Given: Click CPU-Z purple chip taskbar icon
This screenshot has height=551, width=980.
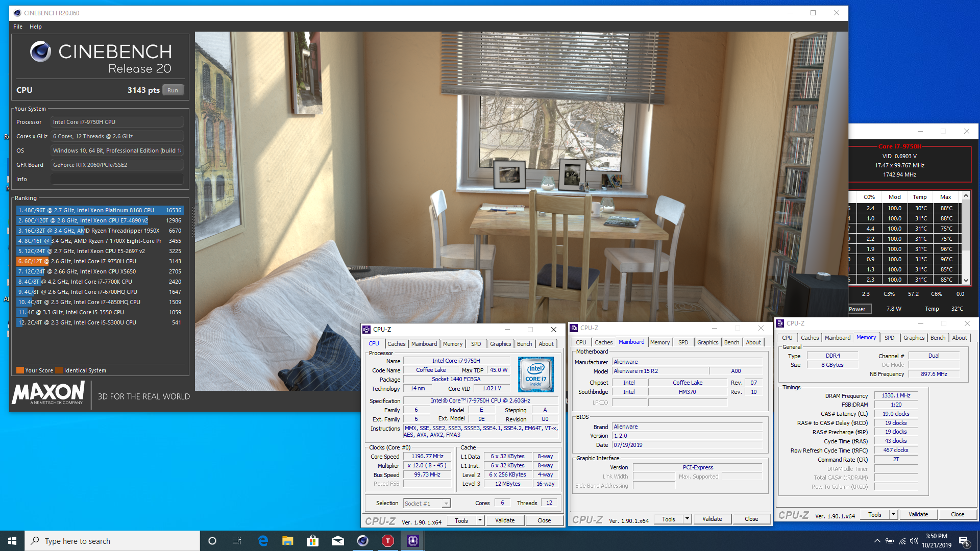Looking at the screenshot, I should tap(412, 541).
